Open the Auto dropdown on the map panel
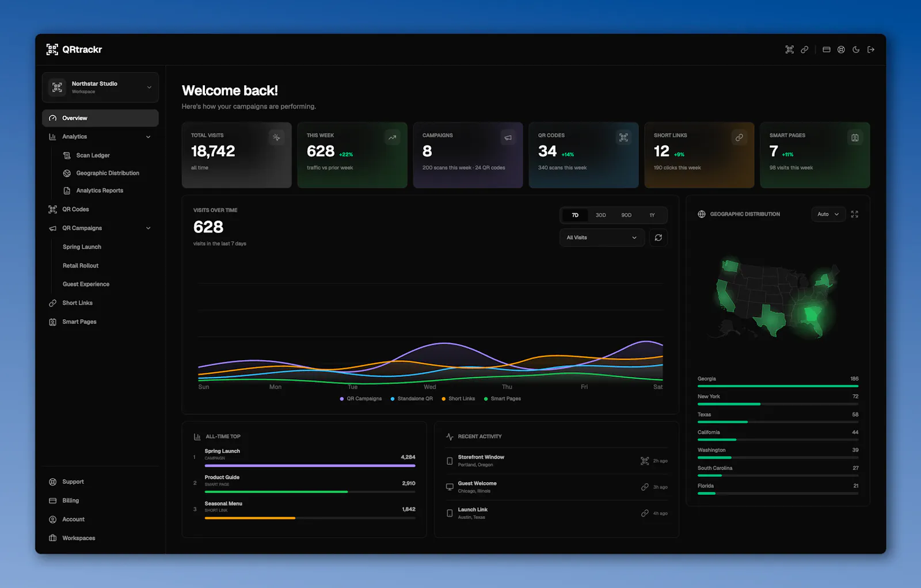 (x=828, y=214)
